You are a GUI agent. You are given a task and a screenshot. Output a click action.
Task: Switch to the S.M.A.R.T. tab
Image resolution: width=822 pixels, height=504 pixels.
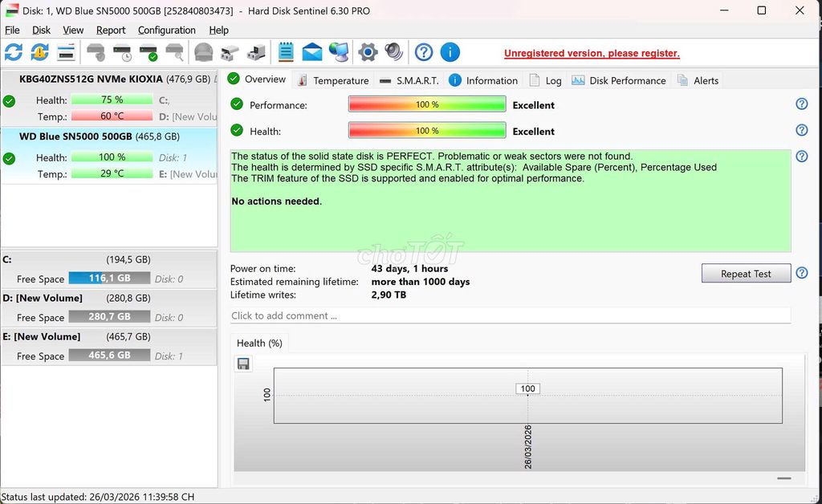tap(409, 80)
